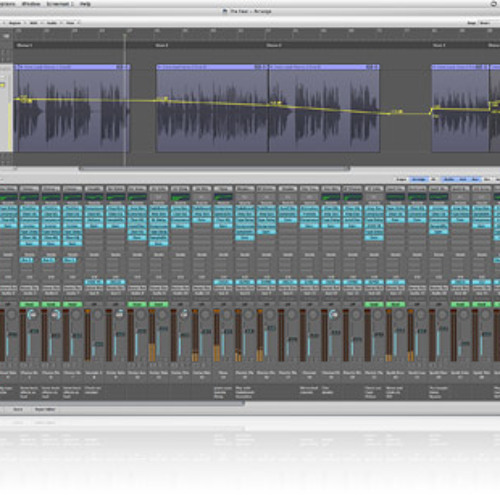Toggle the Off automation button on channel 8
Viewport: 500px width, 500px height.
[x=94, y=304]
